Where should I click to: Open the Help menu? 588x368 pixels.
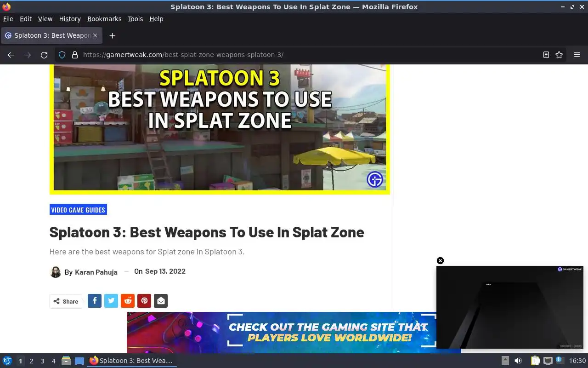[156, 19]
